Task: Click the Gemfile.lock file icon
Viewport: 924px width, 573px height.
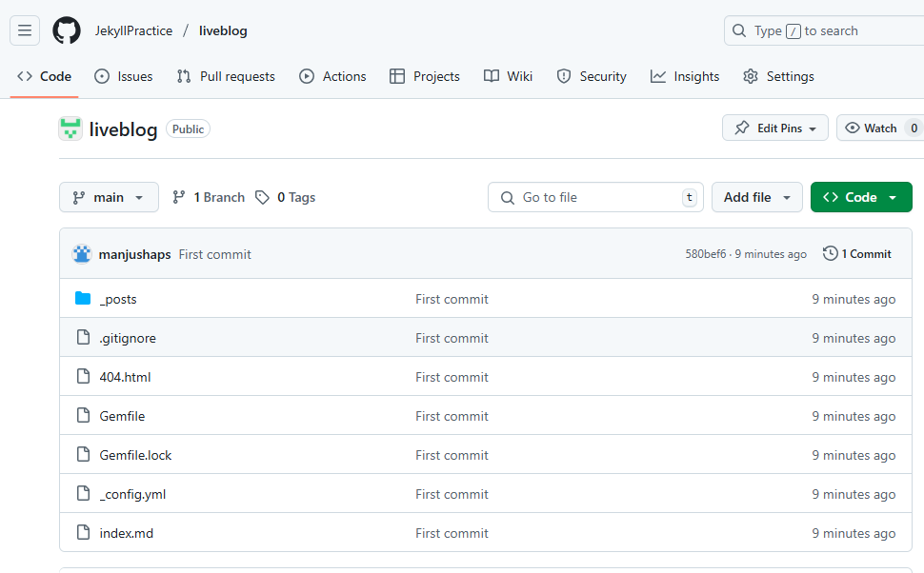Action: 84,455
